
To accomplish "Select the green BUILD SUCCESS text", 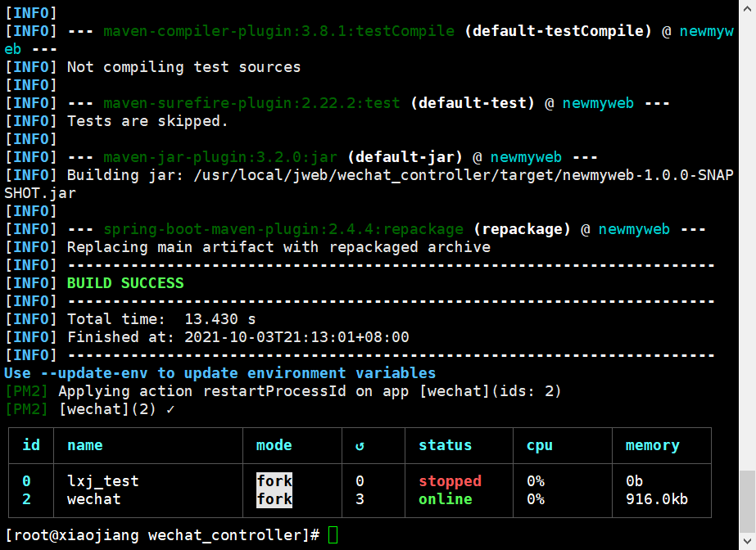I will point(125,283).
